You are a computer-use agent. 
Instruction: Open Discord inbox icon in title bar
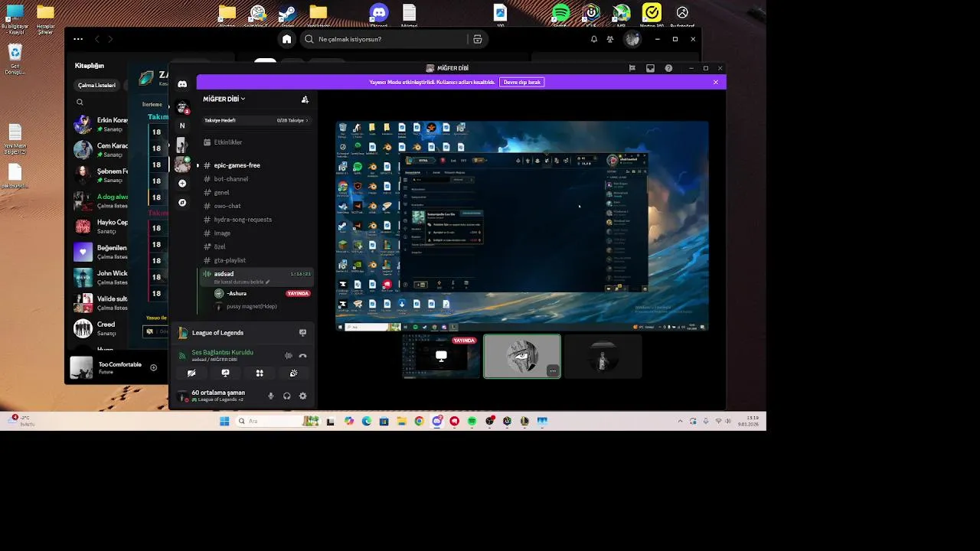pos(650,68)
